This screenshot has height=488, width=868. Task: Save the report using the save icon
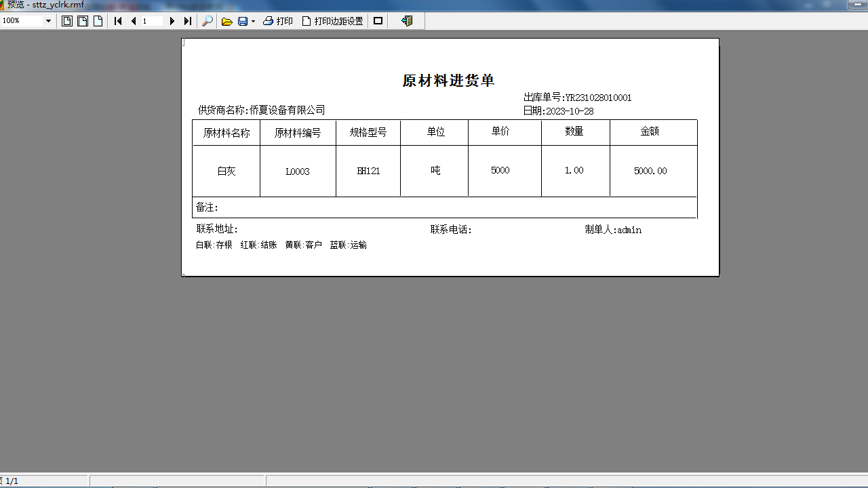tap(241, 21)
